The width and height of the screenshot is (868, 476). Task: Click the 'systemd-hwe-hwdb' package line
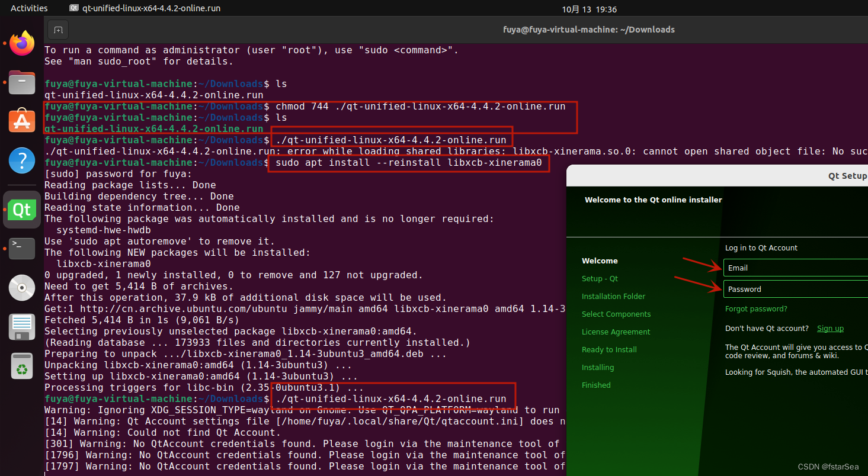pyautogui.click(x=104, y=230)
